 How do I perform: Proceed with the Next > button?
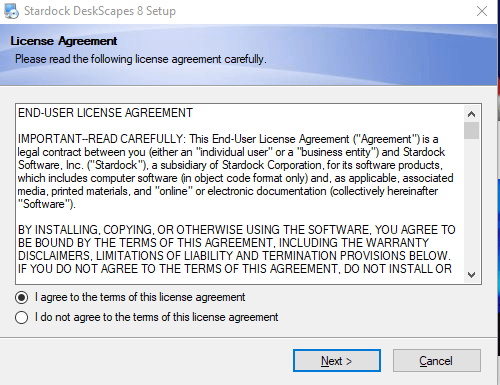point(337,361)
